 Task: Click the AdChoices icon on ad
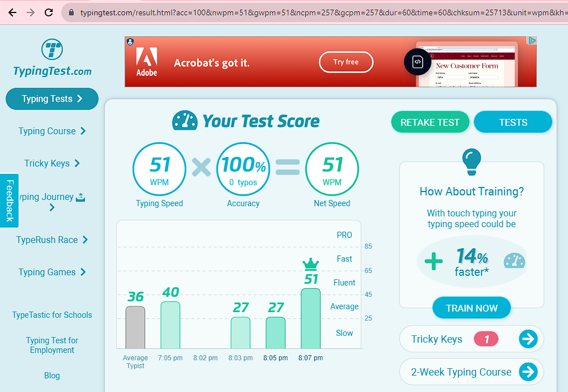tap(532, 41)
